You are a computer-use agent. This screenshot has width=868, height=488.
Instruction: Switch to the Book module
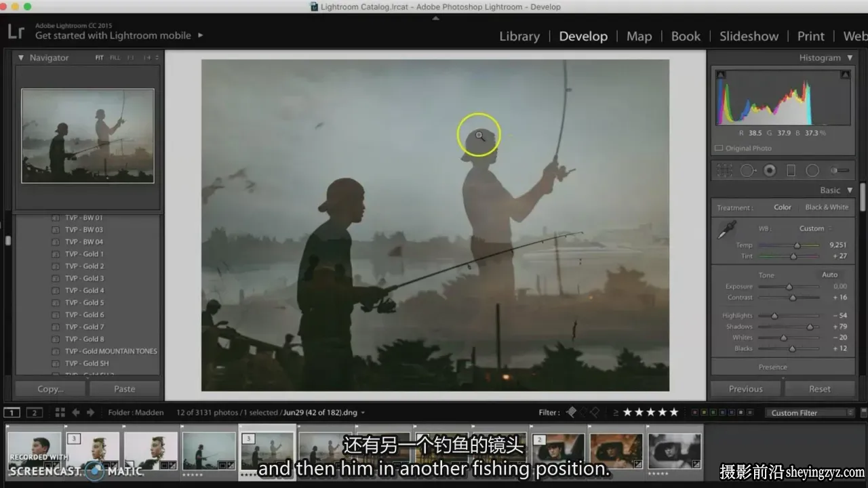pos(686,37)
